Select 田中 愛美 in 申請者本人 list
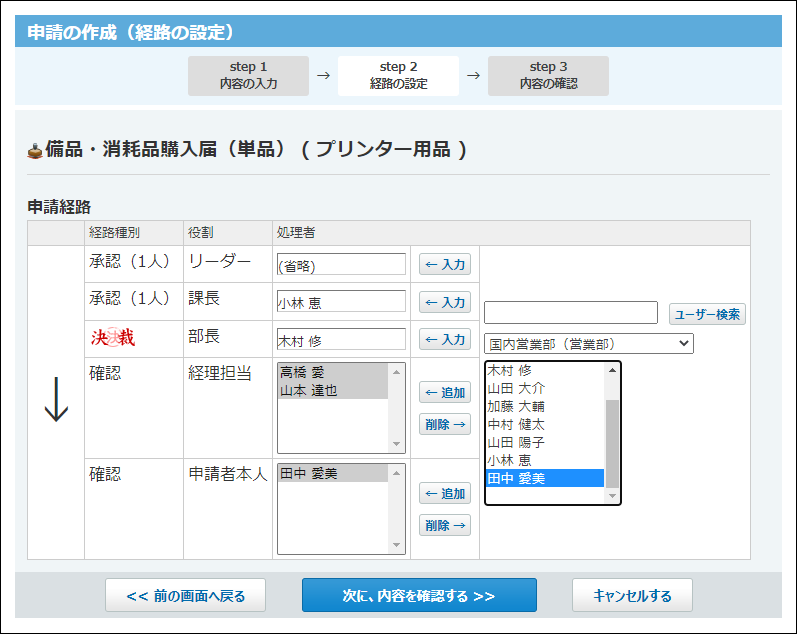The height and width of the screenshot is (634, 797). (333, 473)
